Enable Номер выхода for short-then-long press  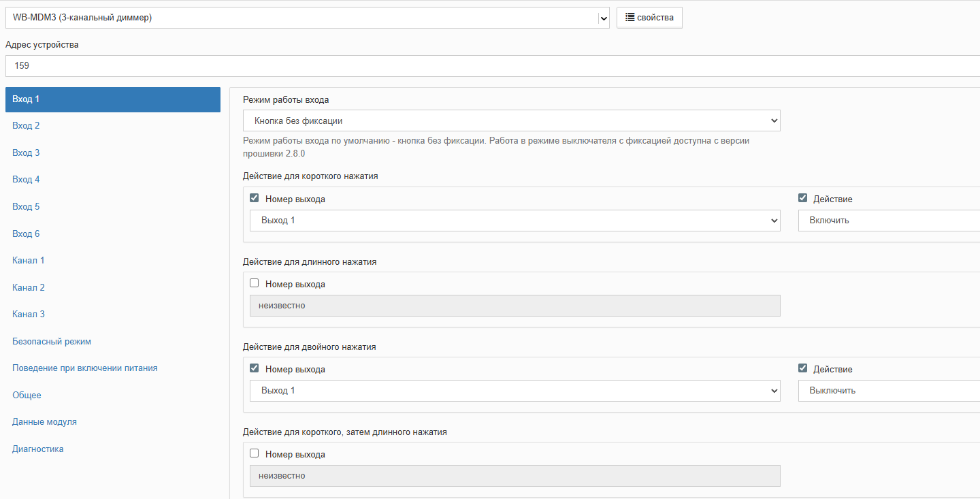pyautogui.click(x=255, y=454)
